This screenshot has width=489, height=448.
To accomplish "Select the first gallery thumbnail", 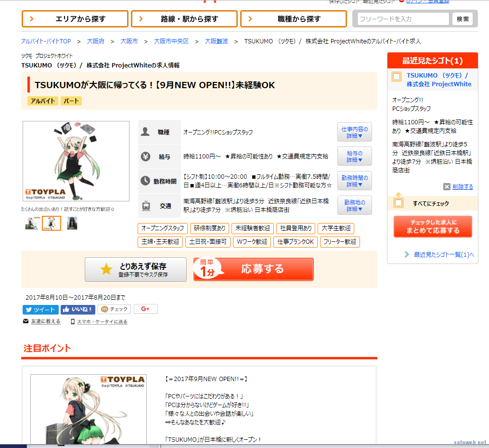I will (32, 223).
